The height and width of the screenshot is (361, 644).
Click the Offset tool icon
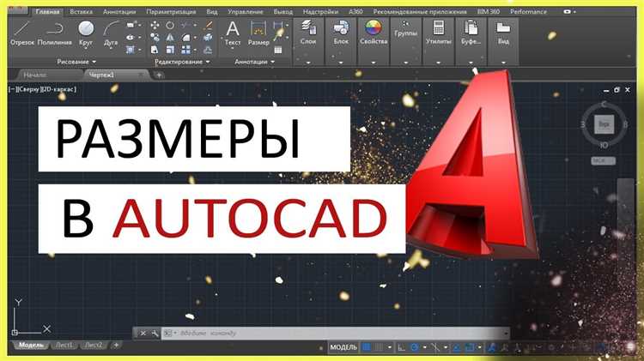[x=208, y=50]
